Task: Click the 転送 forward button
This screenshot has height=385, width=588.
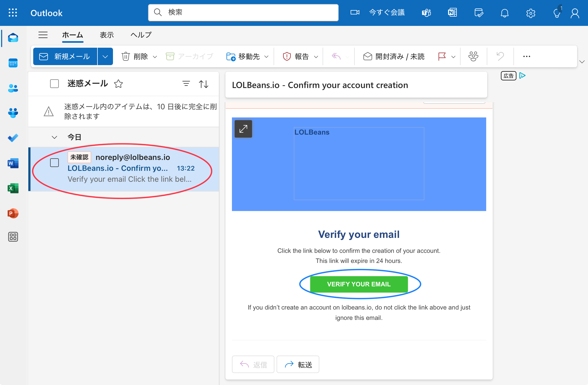Action: point(298,364)
